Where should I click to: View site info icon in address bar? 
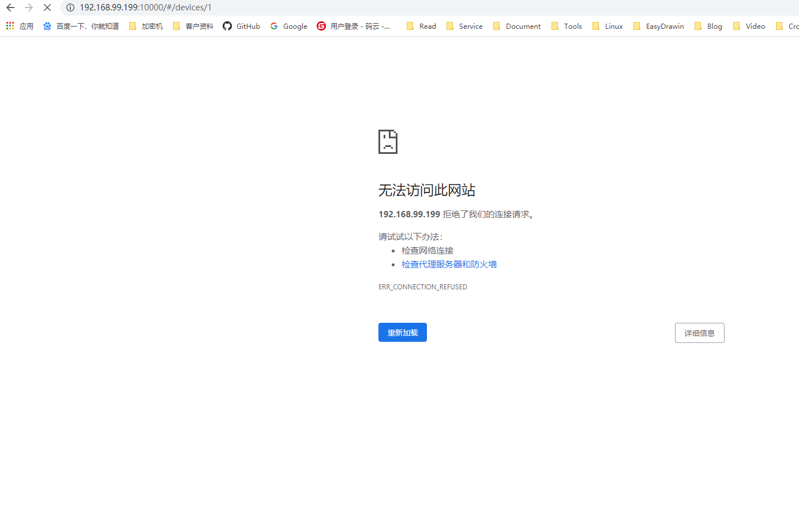point(70,7)
